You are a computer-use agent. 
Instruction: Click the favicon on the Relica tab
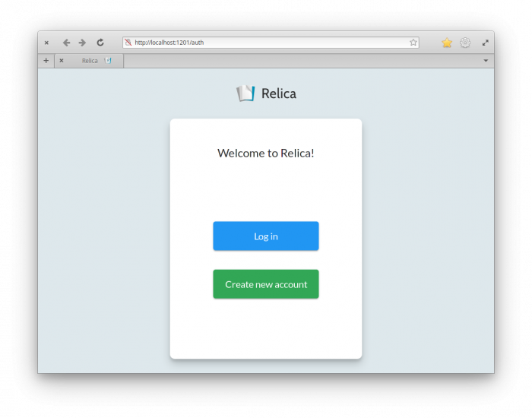click(x=108, y=61)
